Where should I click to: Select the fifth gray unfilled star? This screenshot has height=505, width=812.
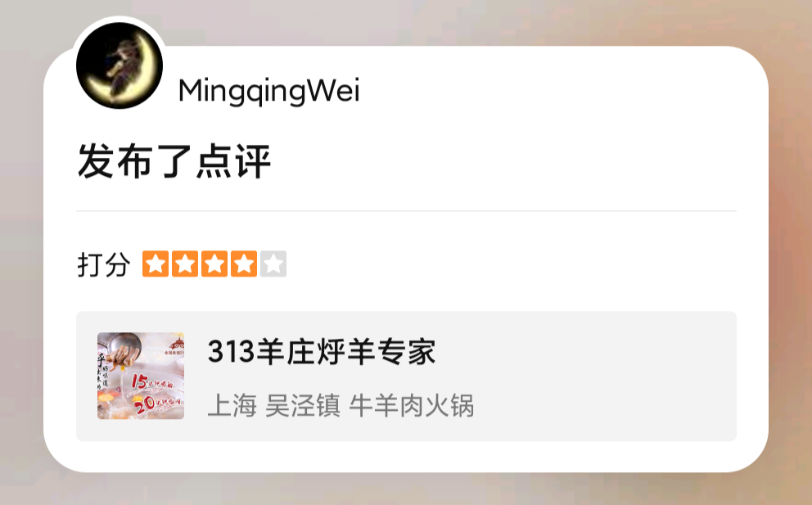click(x=273, y=264)
